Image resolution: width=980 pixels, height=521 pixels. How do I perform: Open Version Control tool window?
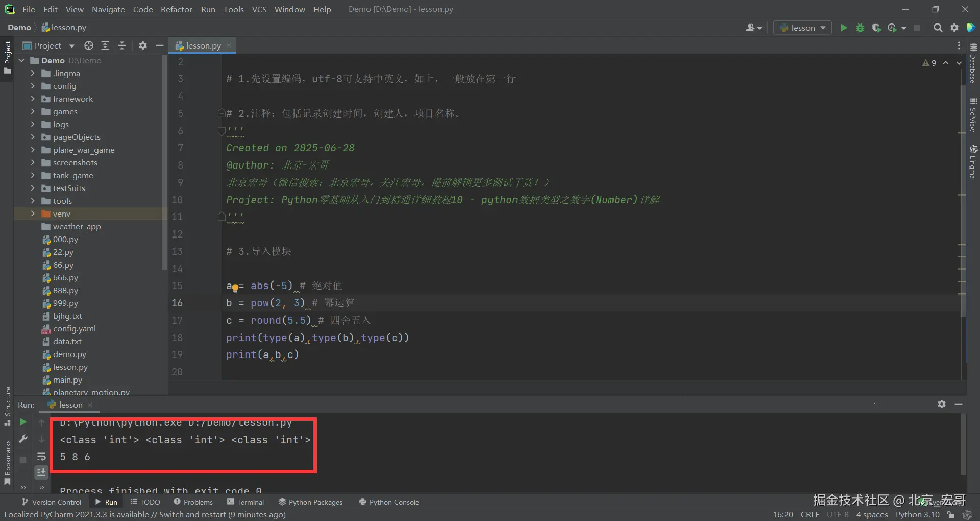tap(52, 502)
